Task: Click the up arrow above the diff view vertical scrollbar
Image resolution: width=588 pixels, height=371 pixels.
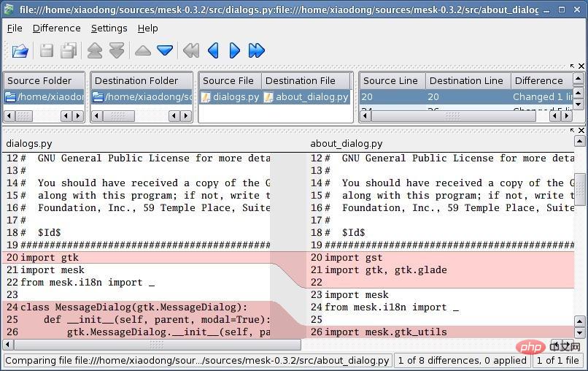Action: tap(579, 141)
